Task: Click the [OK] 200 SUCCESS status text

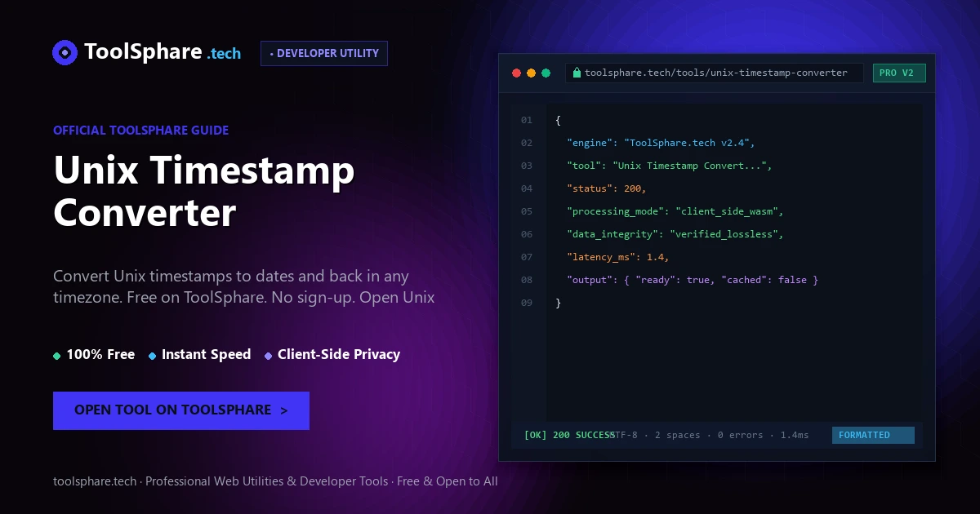Action: 568,435
